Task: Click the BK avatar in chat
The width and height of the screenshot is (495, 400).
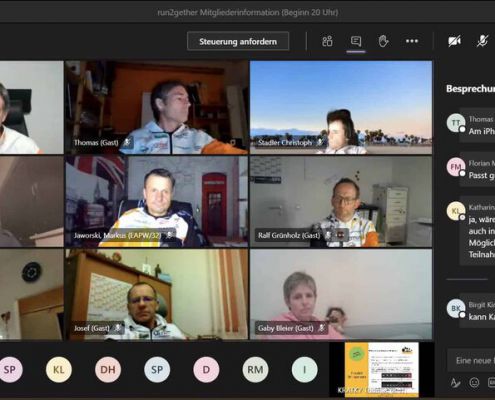Action: tap(456, 309)
